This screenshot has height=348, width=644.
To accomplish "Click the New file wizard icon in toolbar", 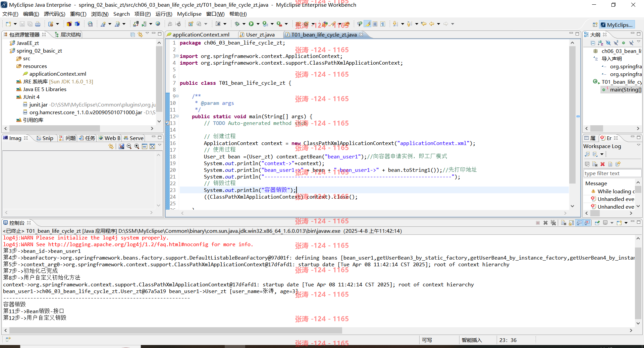I will point(8,24).
